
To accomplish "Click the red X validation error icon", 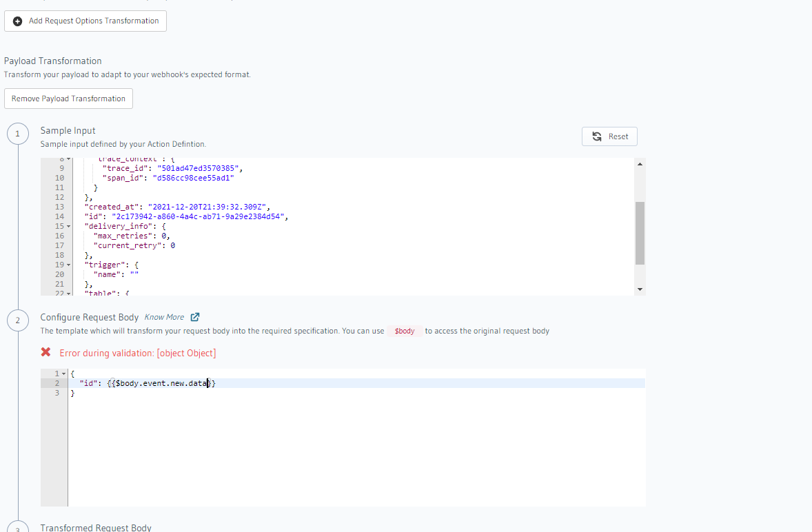I will [47, 351].
